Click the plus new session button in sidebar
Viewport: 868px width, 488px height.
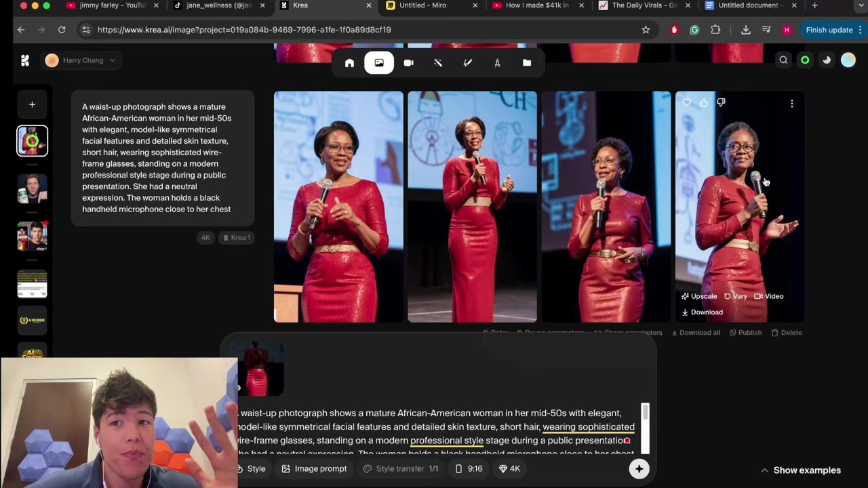[32, 104]
